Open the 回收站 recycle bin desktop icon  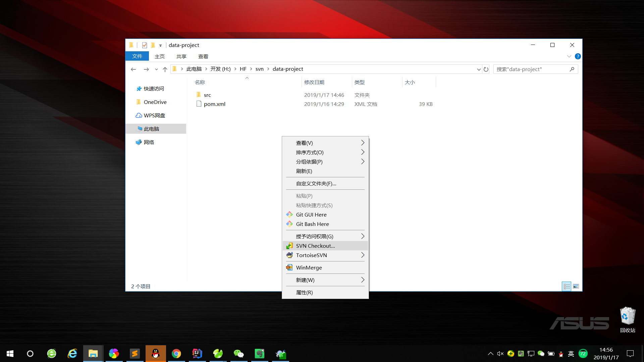tap(628, 319)
